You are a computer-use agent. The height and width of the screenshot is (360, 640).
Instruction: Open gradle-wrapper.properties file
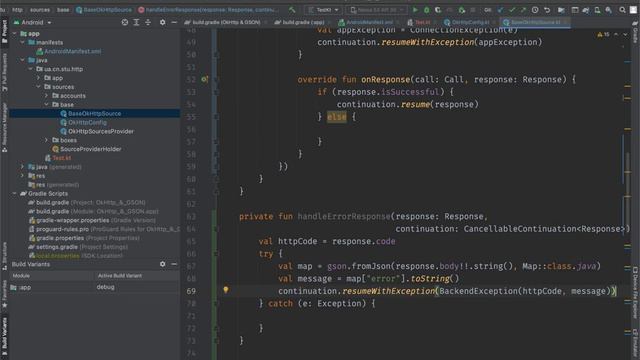point(72,220)
